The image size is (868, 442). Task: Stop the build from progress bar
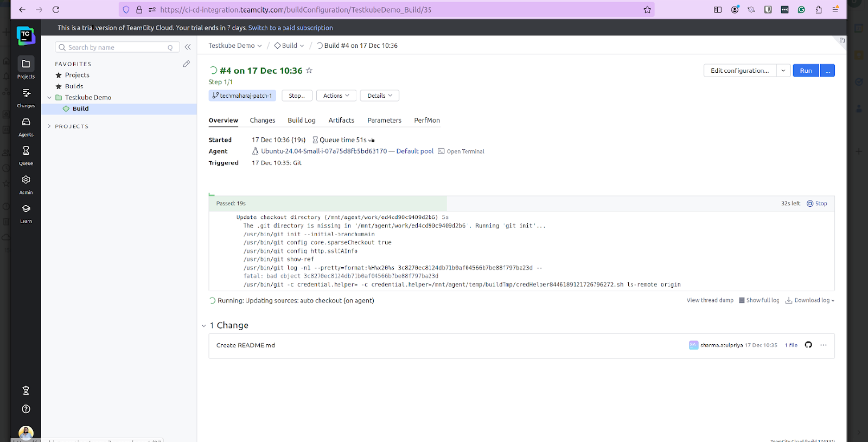click(x=817, y=204)
